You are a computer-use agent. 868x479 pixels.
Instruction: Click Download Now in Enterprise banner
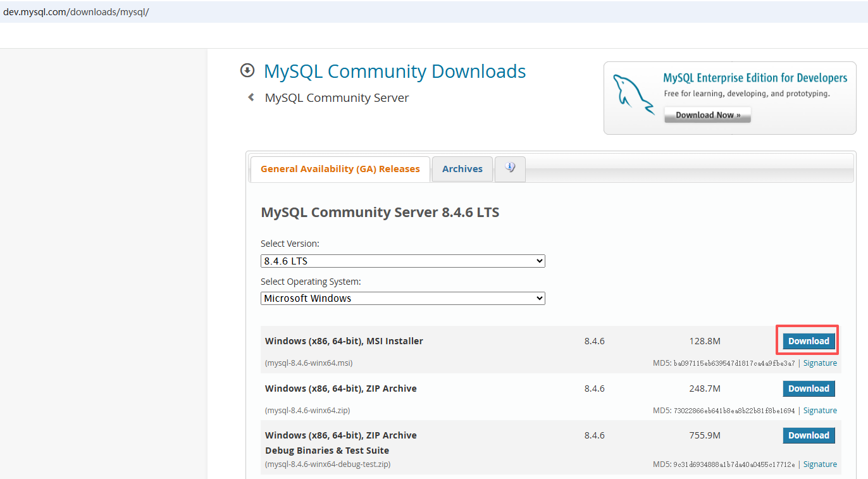(x=707, y=115)
